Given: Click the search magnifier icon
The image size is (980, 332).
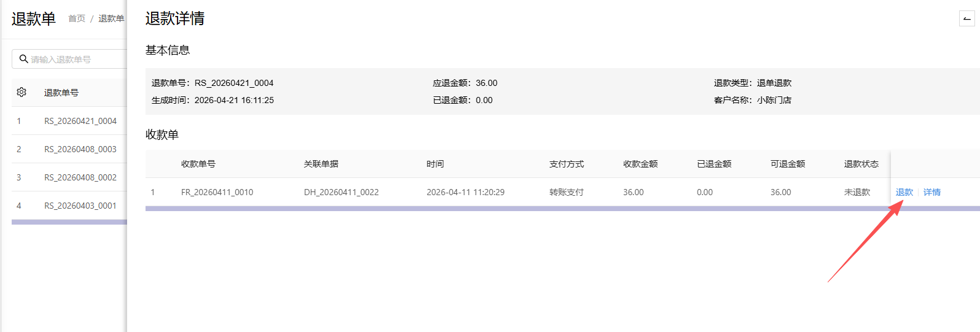Looking at the screenshot, I should (23, 59).
